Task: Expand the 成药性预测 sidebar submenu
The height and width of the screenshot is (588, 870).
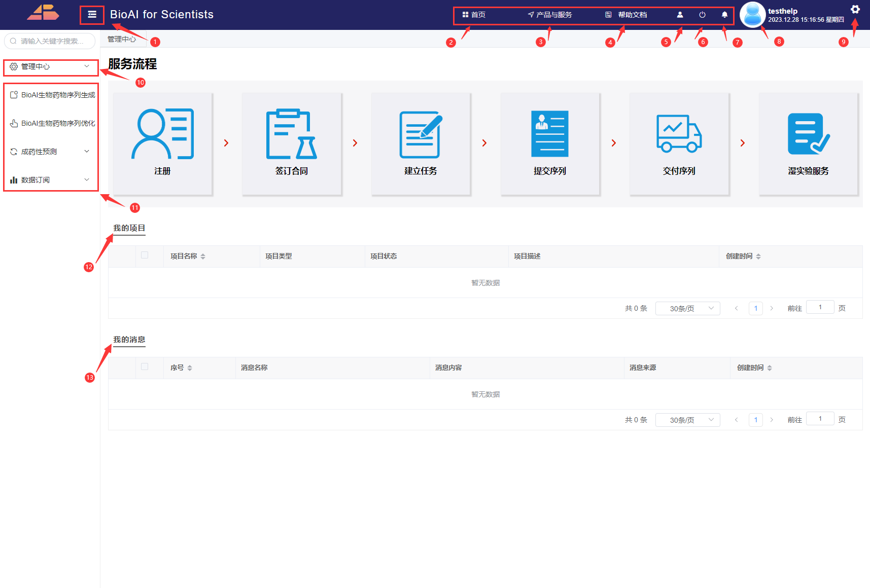Action: point(51,152)
